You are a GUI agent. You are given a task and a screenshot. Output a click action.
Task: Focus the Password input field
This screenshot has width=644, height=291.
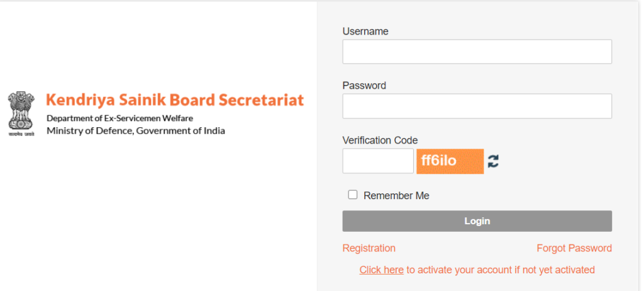[x=477, y=106]
